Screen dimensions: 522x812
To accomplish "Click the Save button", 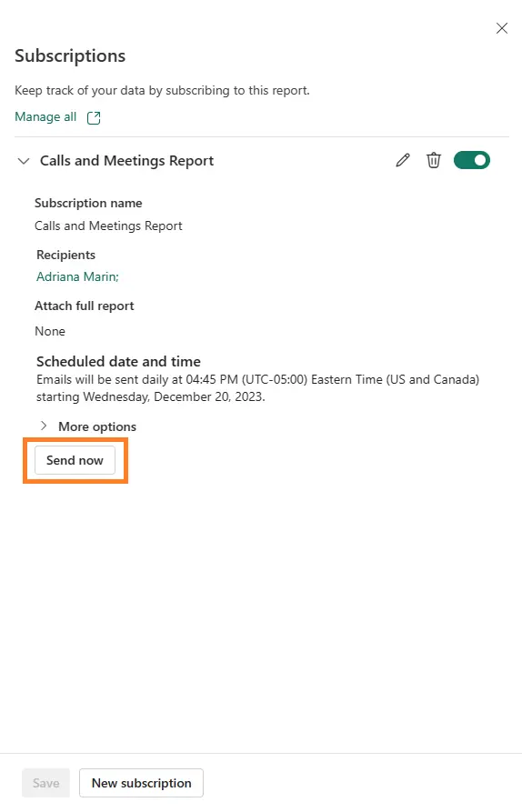I will pyautogui.click(x=45, y=783).
